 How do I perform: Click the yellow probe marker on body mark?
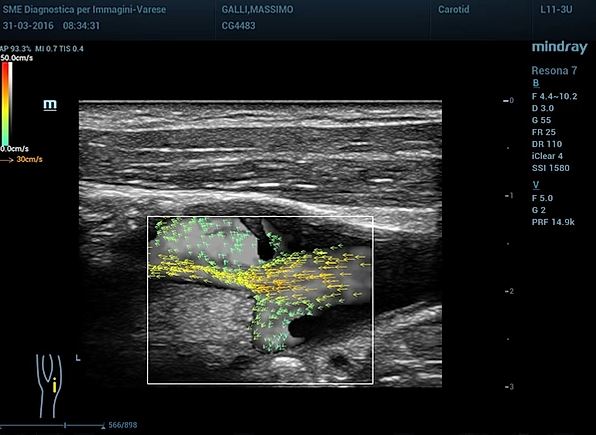pos(54,385)
